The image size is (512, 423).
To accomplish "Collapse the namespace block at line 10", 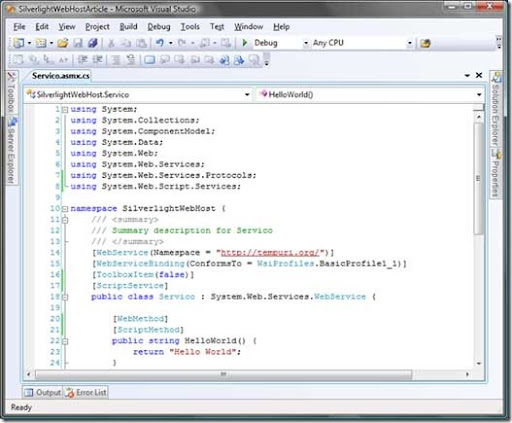I will [65, 209].
